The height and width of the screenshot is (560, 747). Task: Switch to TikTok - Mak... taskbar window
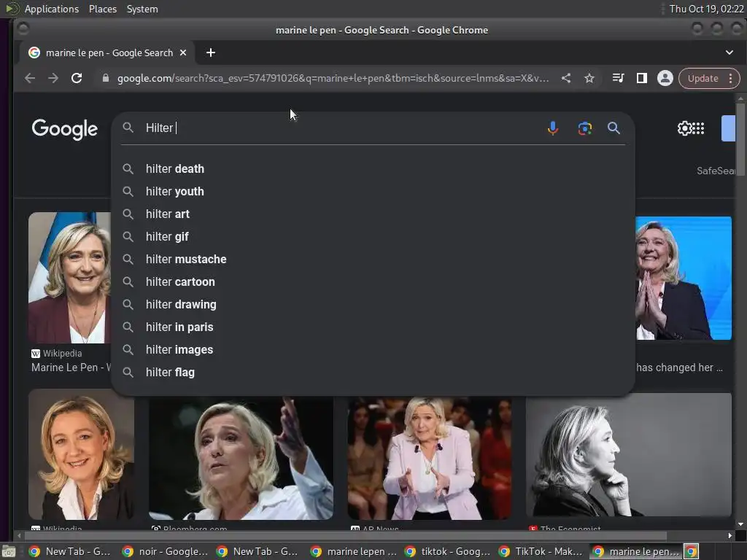coord(541,551)
